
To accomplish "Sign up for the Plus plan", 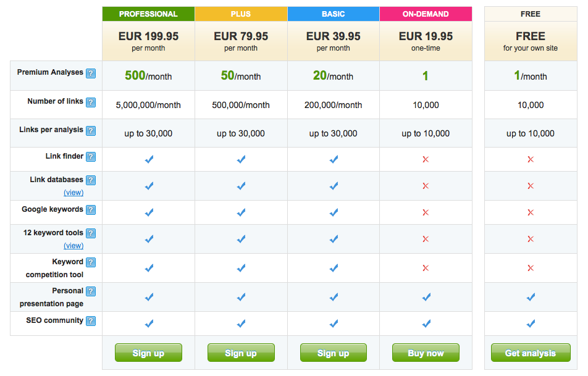I will (241, 353).
